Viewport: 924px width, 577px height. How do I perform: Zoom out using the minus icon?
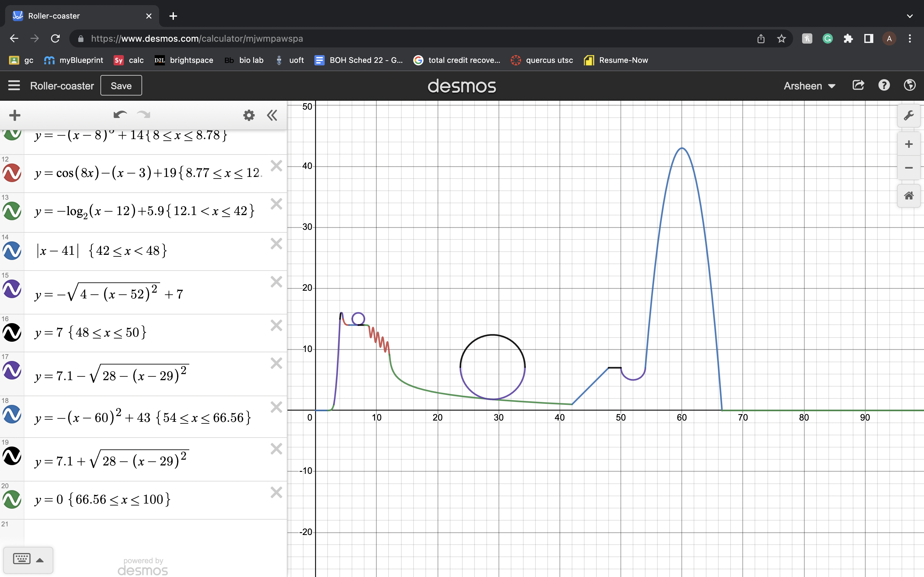tap(909, 168)
